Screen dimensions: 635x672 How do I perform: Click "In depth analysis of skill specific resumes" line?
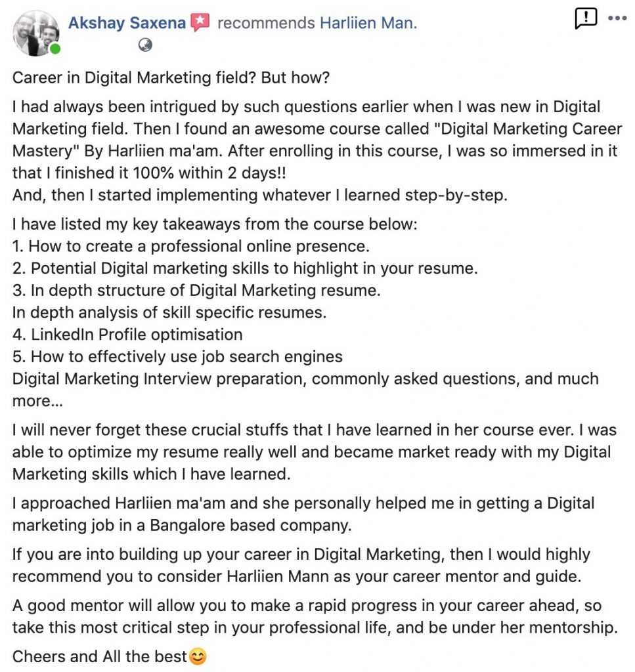169,312
